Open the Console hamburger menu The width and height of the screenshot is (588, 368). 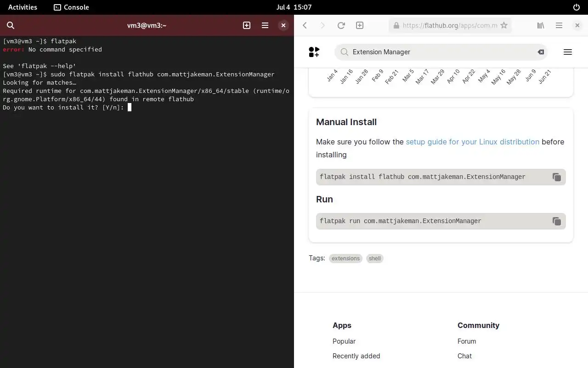tap(265, 25)
